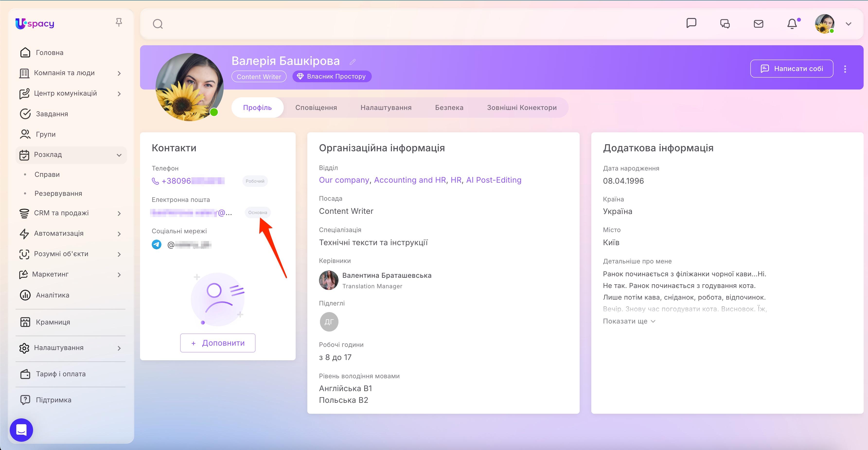868x450 pixels.
Task: Open the HR department link
Action: coord(456,180)
